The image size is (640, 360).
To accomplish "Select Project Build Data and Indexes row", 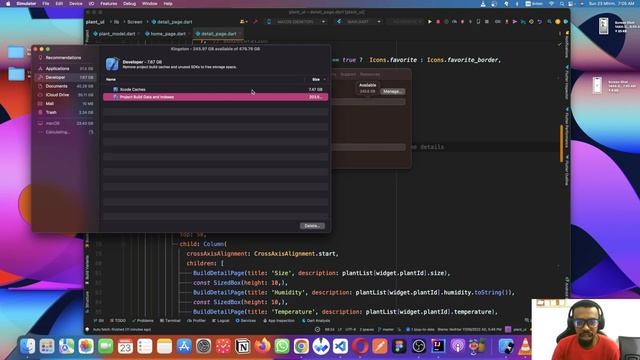I will pyautogui.click(x=216, y=97).
